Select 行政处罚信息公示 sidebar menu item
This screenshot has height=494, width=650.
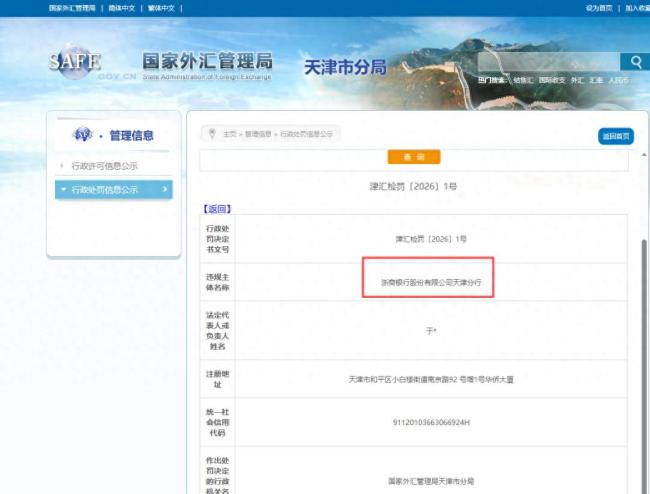pyautogui.click(x=114, y=189)
